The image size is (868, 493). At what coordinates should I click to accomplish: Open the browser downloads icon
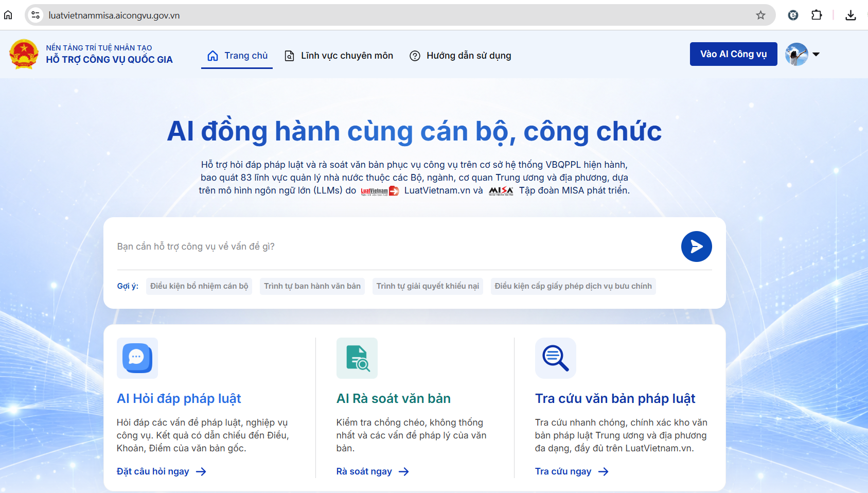[x=851, y=15]
